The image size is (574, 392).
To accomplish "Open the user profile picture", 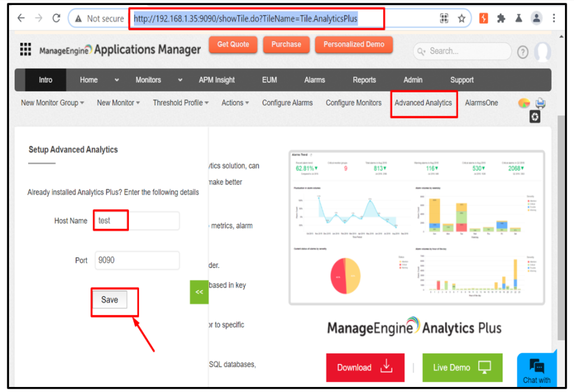I will coord(543,52).
